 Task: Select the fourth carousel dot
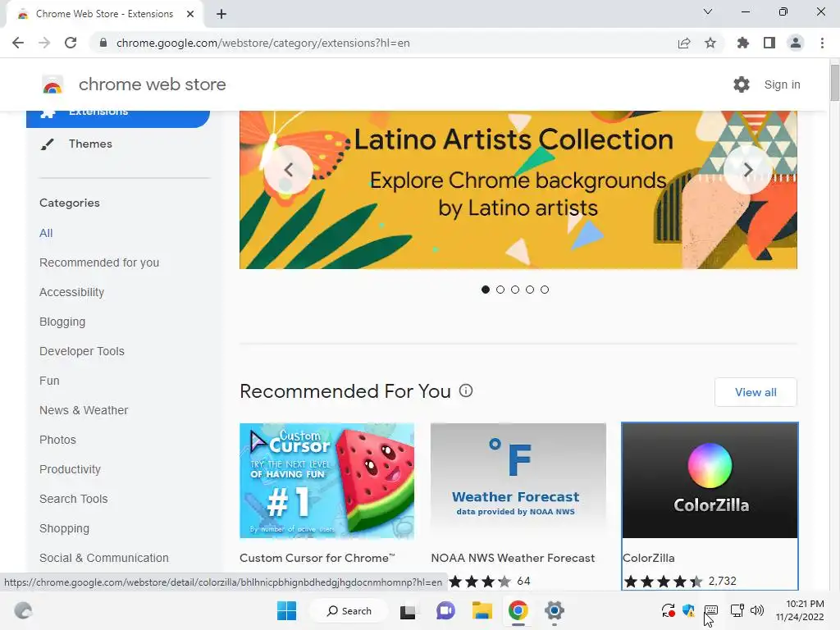[x=530, y=290]
